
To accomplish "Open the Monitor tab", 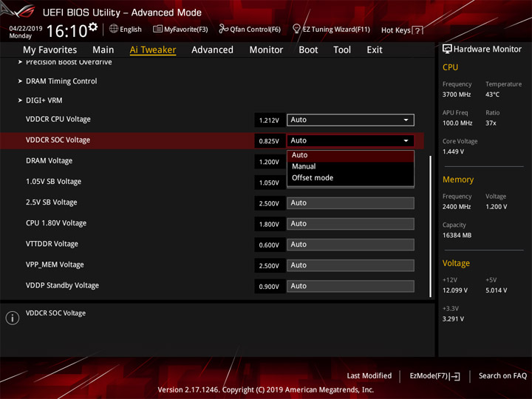I will [x=266, y=50].
